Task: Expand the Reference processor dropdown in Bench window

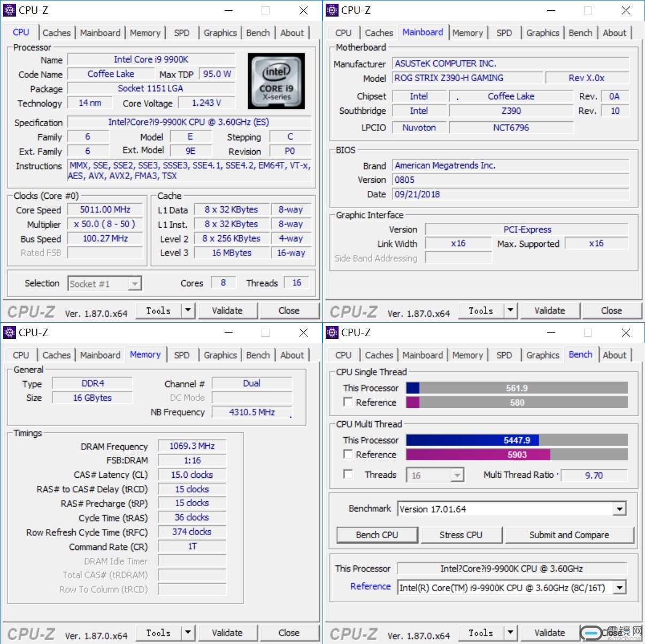Action: click(620, 588)
